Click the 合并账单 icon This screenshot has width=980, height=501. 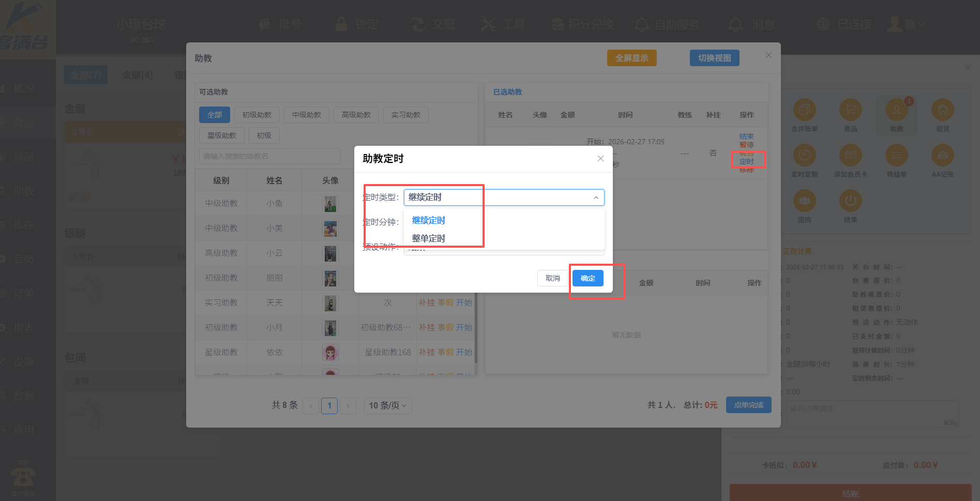click(804, 110)
